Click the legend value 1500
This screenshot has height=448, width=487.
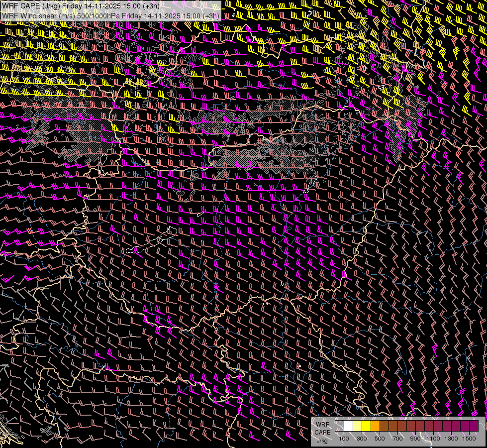coord(469,439)
